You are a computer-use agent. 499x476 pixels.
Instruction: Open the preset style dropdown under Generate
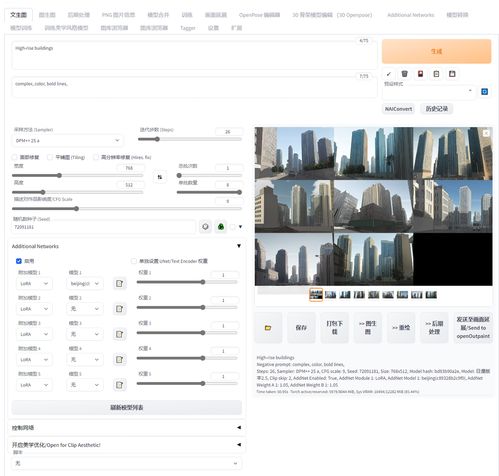tap(429, 92)
